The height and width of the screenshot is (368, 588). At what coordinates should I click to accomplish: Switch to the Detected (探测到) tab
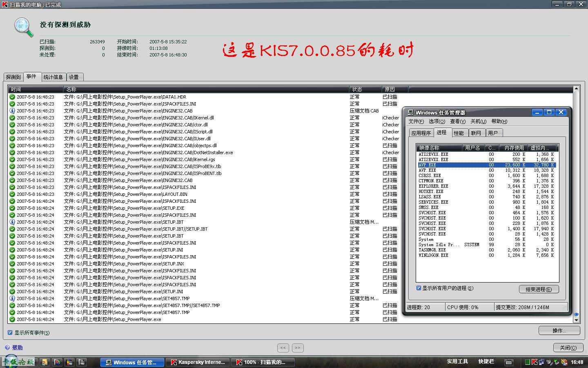point(13,77)
